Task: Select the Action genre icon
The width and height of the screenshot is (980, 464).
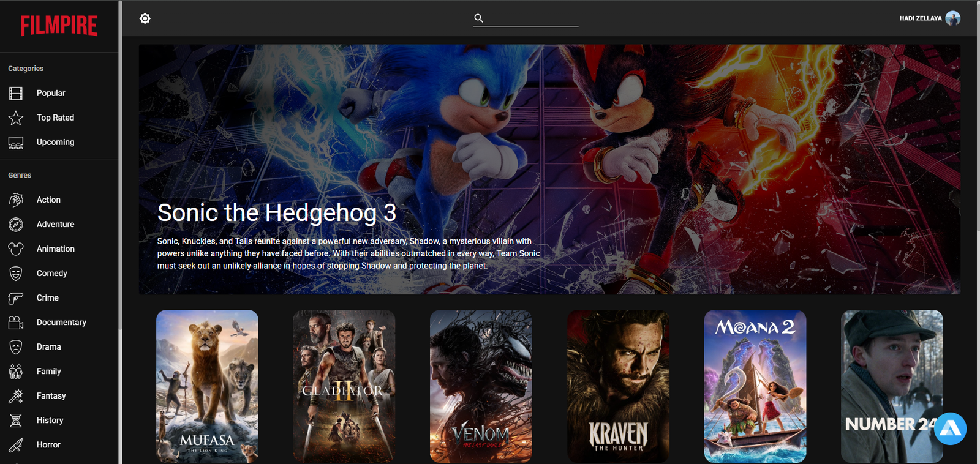Action: (x=16, y=200)
